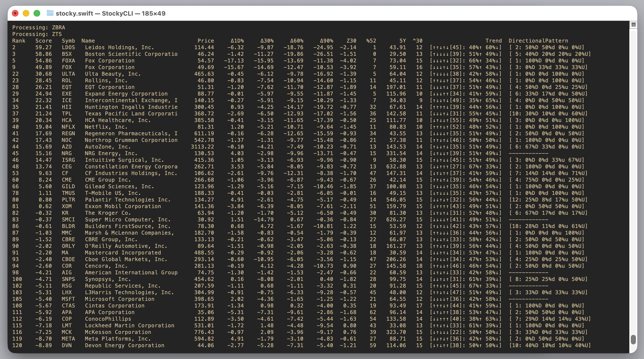644x359 pixels.
Task: Click 'HCA Healthcare, Inc.' name
Action: coord(118,120)
